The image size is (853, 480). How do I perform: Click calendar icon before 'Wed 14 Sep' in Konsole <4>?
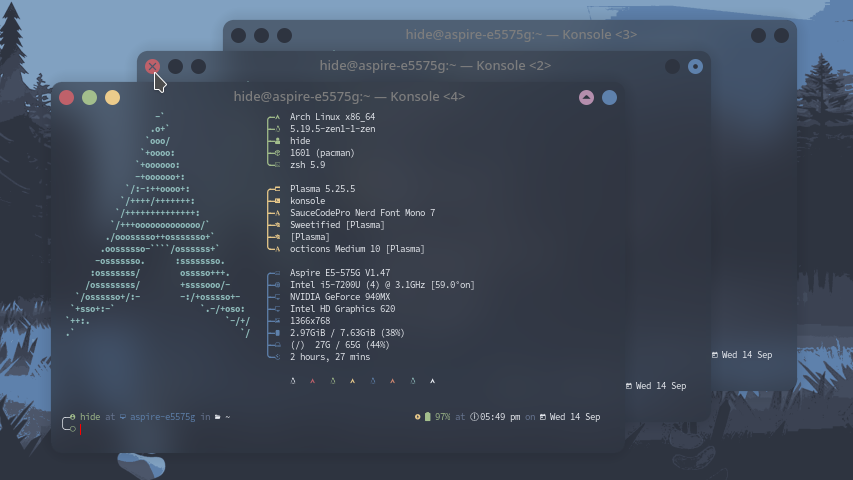(542, 417)
